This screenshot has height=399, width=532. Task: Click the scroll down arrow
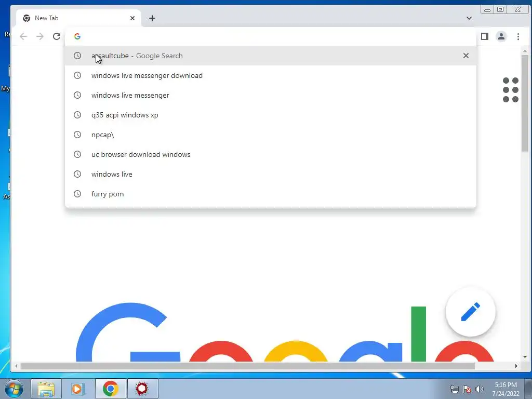(525, 357)
